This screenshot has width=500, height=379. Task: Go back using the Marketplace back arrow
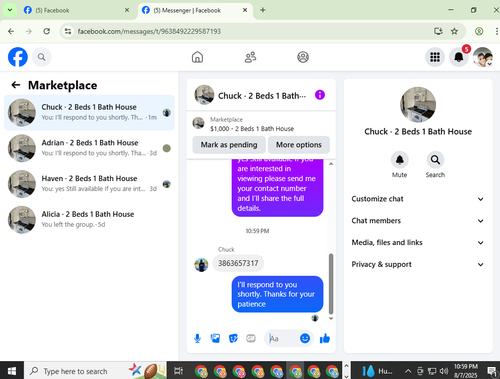tap(16, 85)
